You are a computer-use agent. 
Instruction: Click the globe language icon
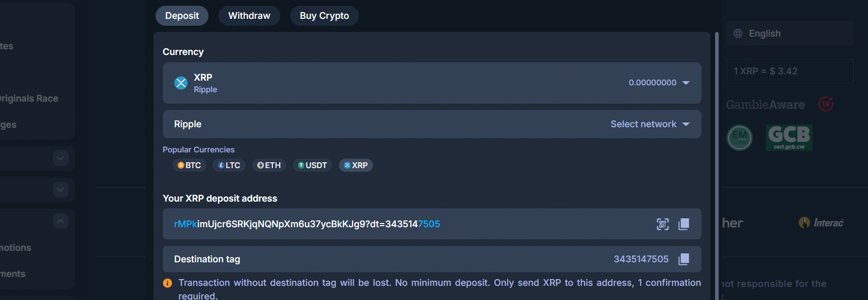pos(738,34)
